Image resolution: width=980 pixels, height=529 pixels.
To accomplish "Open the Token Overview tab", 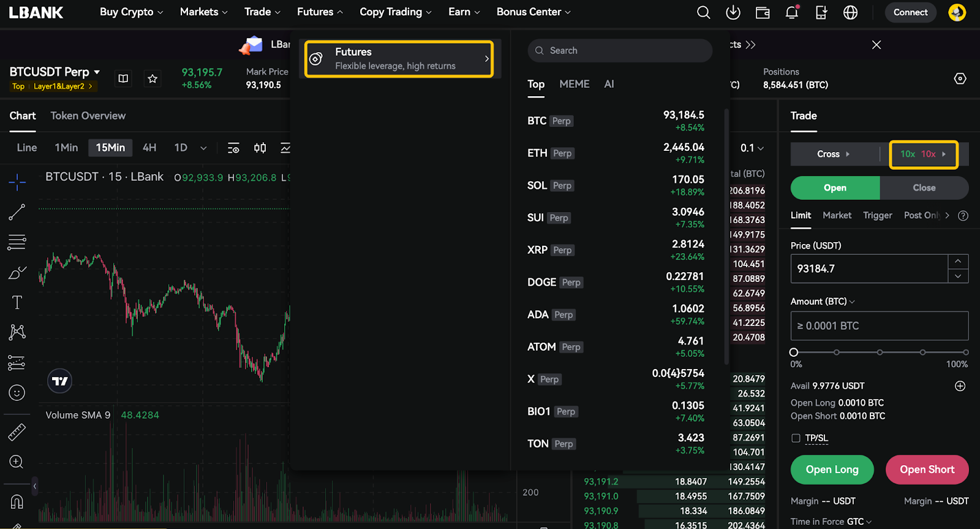I will (x=88, y=115).
